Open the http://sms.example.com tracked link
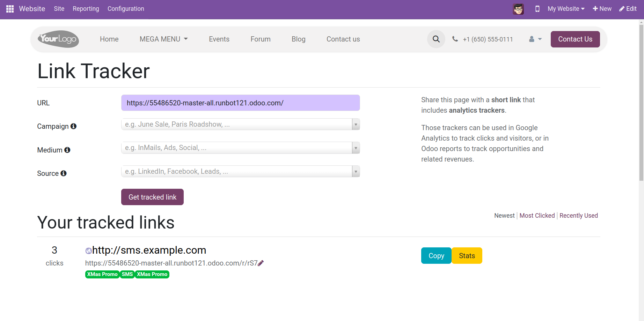Image resolution: width=644 pixels, height=321 pixels. point(149,250)
